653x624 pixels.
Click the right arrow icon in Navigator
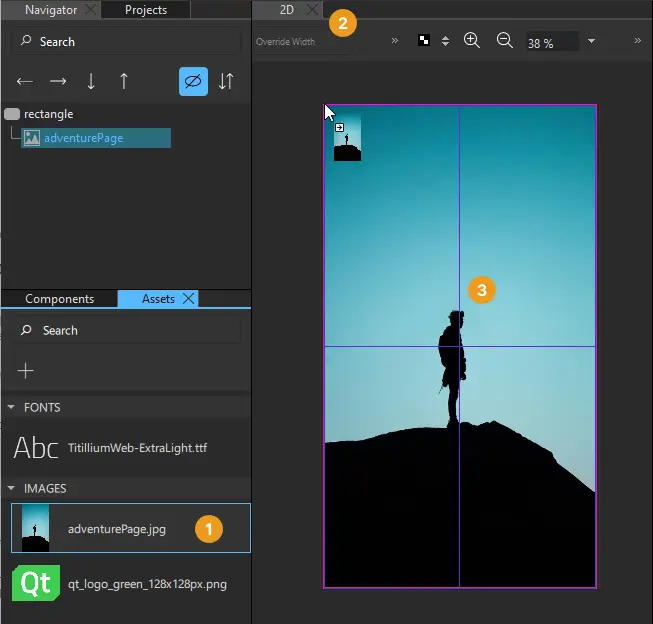point(58,82)
